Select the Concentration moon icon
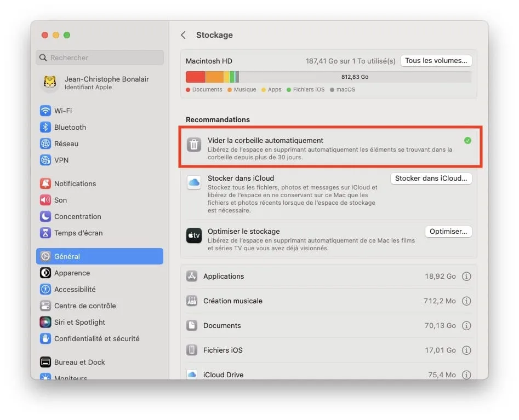The image size is (519, 420). (x=45, y=216)
